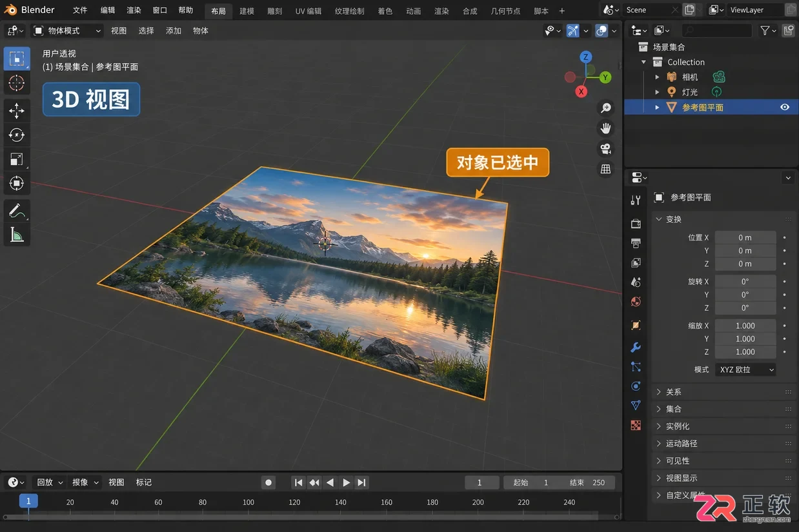
Task: Click the blue frame 1 playhead marker
Action: click(x=28, y=501)
